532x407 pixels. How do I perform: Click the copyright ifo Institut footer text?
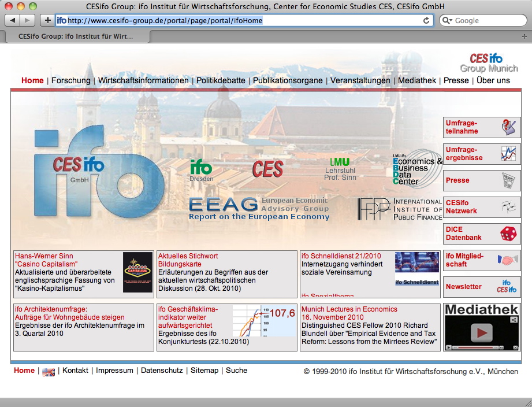coord(411,371)
